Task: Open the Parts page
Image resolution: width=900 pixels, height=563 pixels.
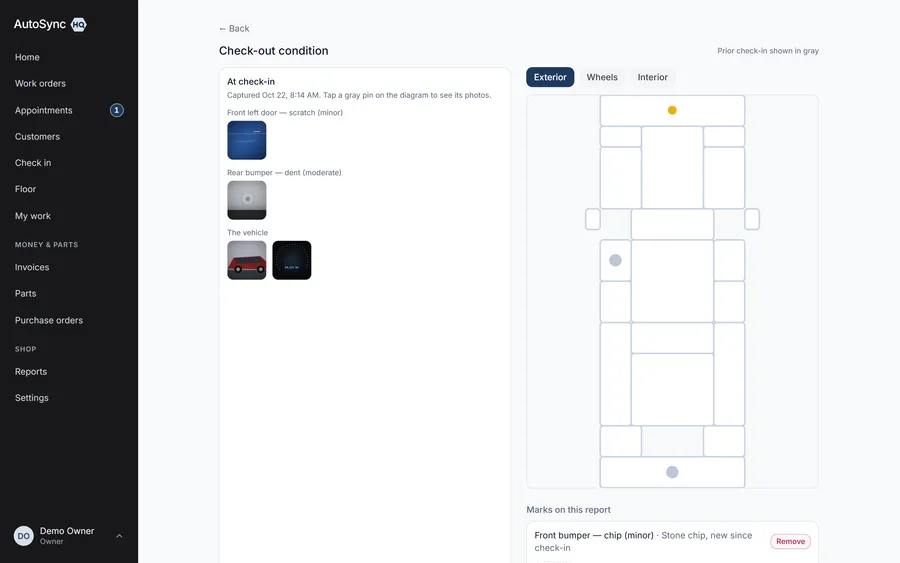Action: (x=25, y=294)
